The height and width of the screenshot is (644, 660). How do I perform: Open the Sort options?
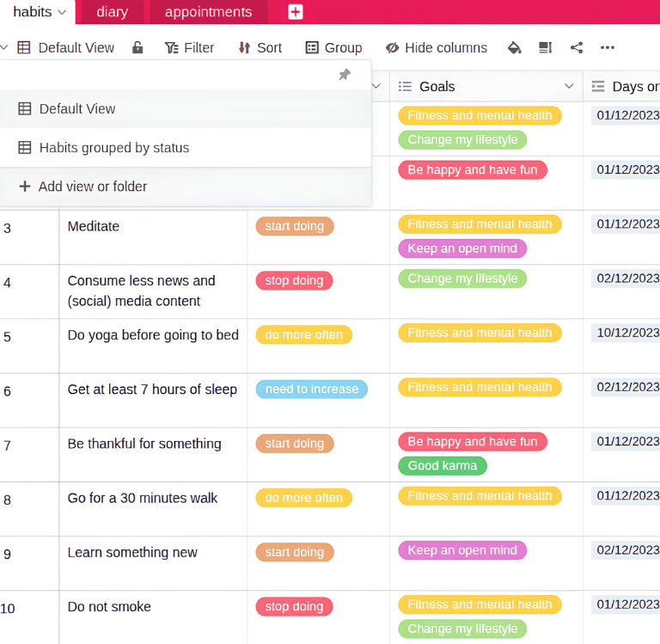tap(260, 47)
